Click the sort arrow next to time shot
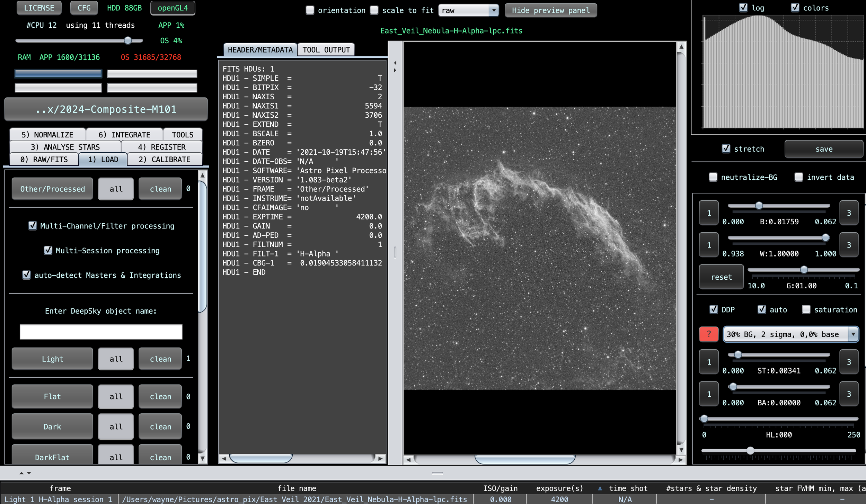Viewport: 866px width, 504px height. (x=600, y=488)
